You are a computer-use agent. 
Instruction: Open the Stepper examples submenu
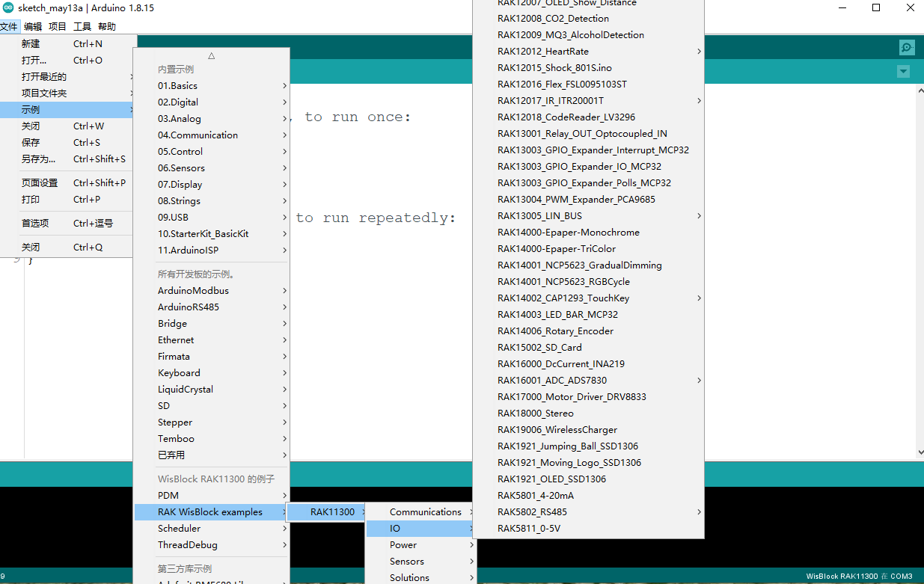pyautogui.click(x=212, y=422)
